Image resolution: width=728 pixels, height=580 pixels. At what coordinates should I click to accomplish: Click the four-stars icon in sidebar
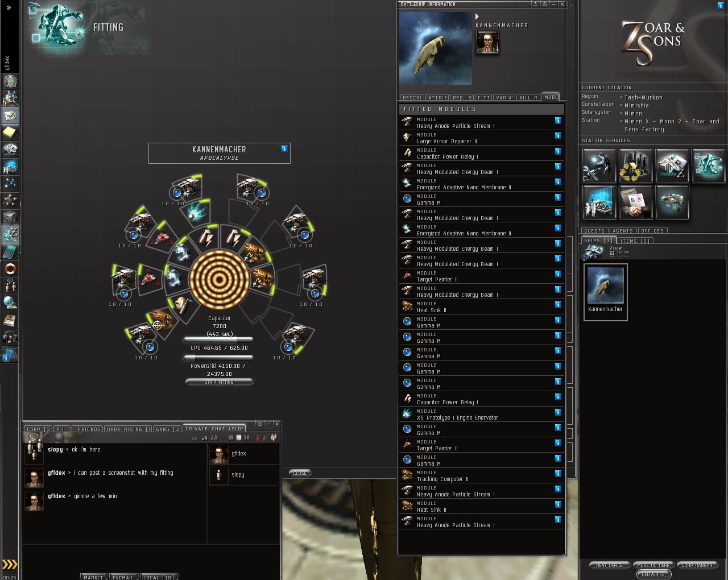[x=10, y=201]
